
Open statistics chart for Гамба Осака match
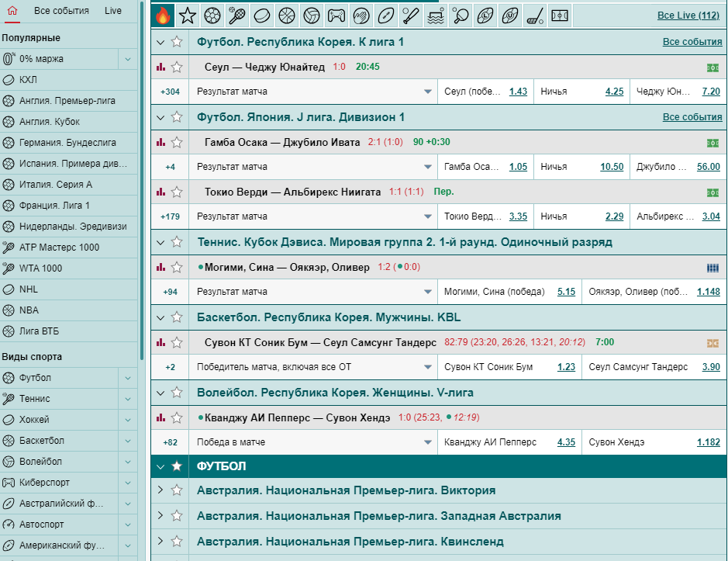pyautogui.click(x=161, y=142)
